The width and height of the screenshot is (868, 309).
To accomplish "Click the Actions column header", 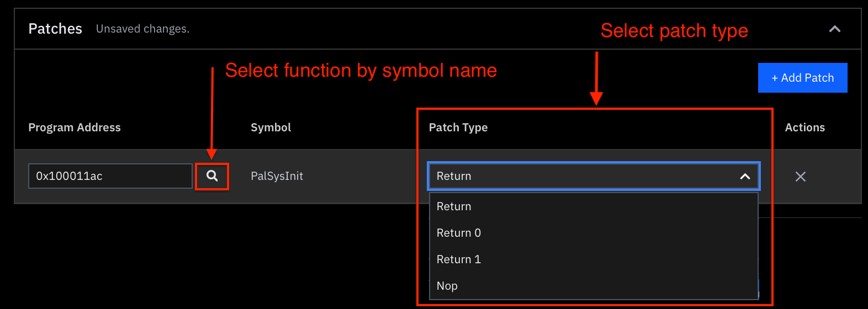I will [805, 127].
